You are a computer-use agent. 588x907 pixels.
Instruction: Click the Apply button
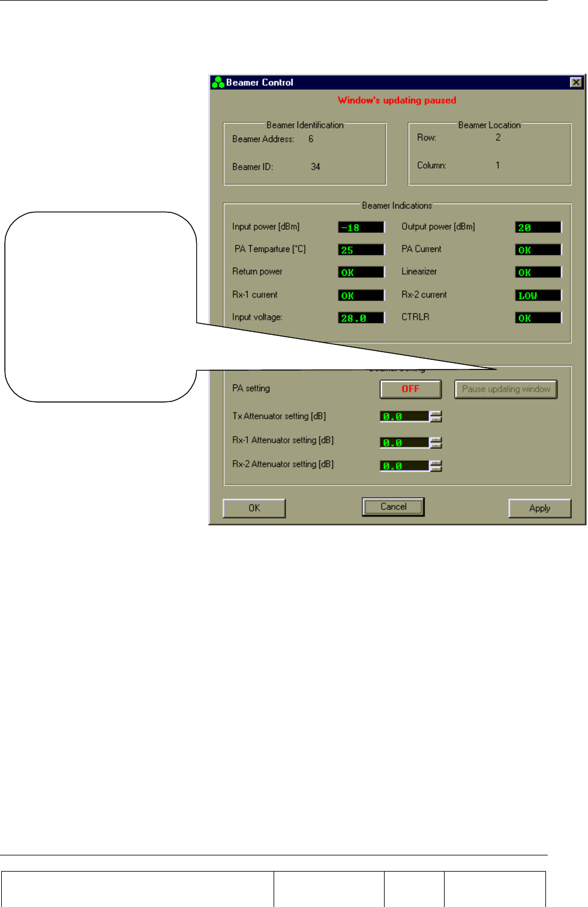pyautogui.click(x=540, y=508)
